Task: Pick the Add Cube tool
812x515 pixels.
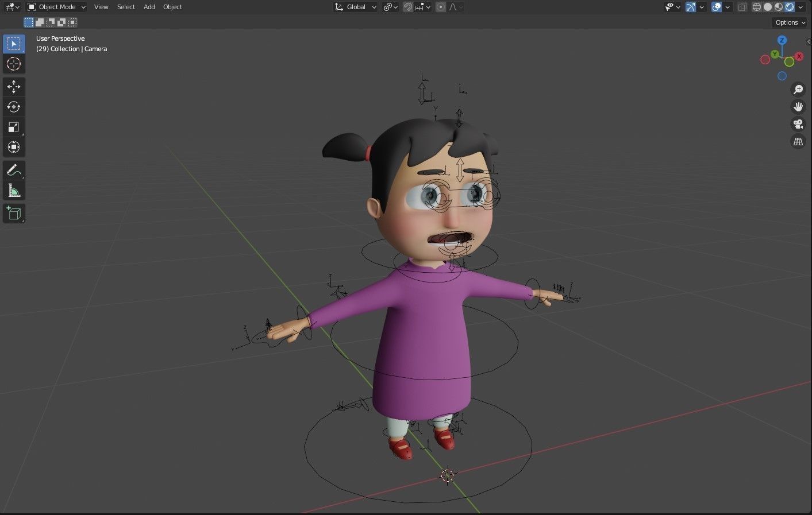Action: (14, 214)
